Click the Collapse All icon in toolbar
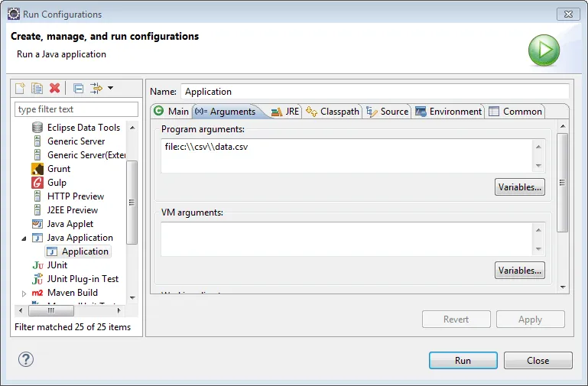Screen dimensions: 588x386 79,89
